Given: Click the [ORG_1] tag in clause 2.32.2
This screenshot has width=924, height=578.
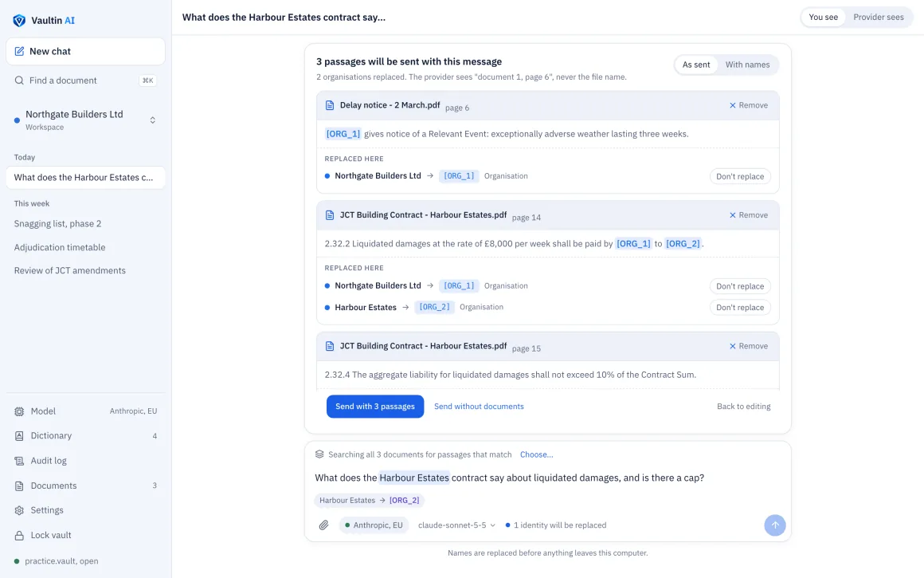Looking at the screenshot, I should pyautogui.click(x=633, y=244).
